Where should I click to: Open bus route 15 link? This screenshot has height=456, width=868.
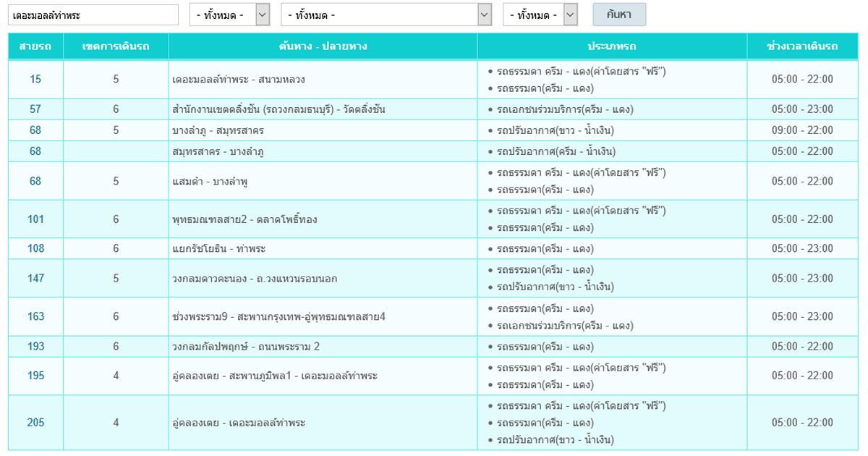click(x=35, y=80)
